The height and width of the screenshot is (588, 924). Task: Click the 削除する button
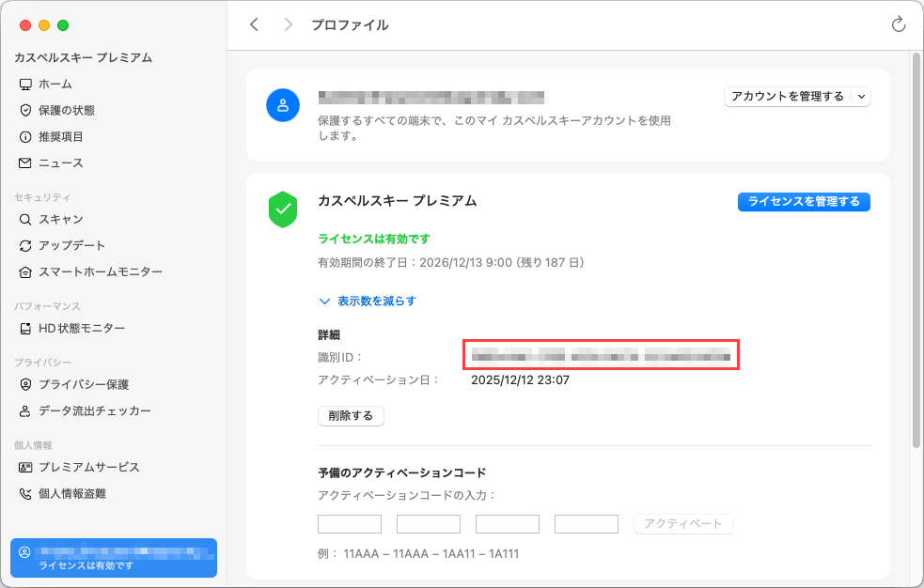pyautogui.click(x=351, y=416)
